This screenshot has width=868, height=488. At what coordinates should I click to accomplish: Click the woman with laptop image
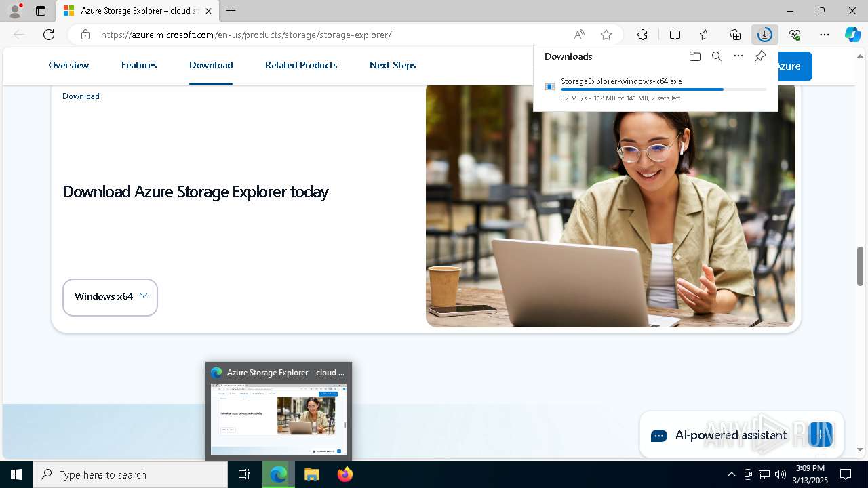pos(610,206)
